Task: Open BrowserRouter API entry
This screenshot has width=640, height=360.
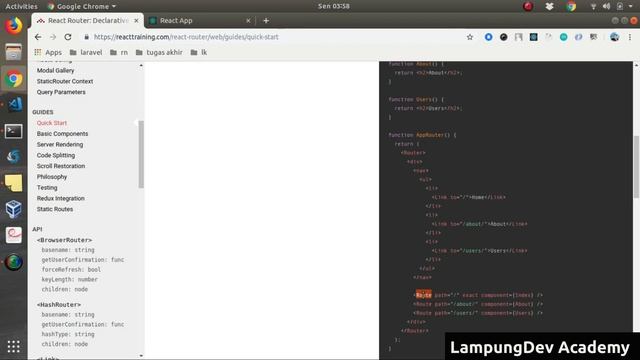Action: point(64,240)
